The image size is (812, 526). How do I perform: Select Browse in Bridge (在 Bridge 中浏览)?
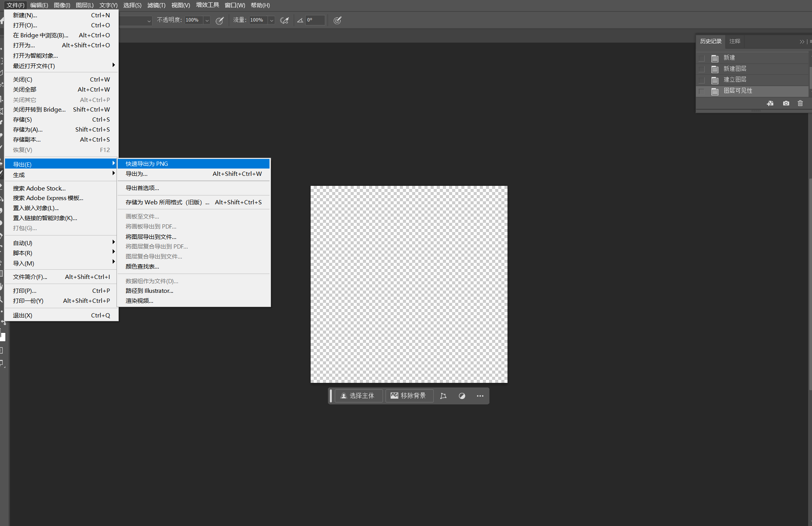click(61, 35)
